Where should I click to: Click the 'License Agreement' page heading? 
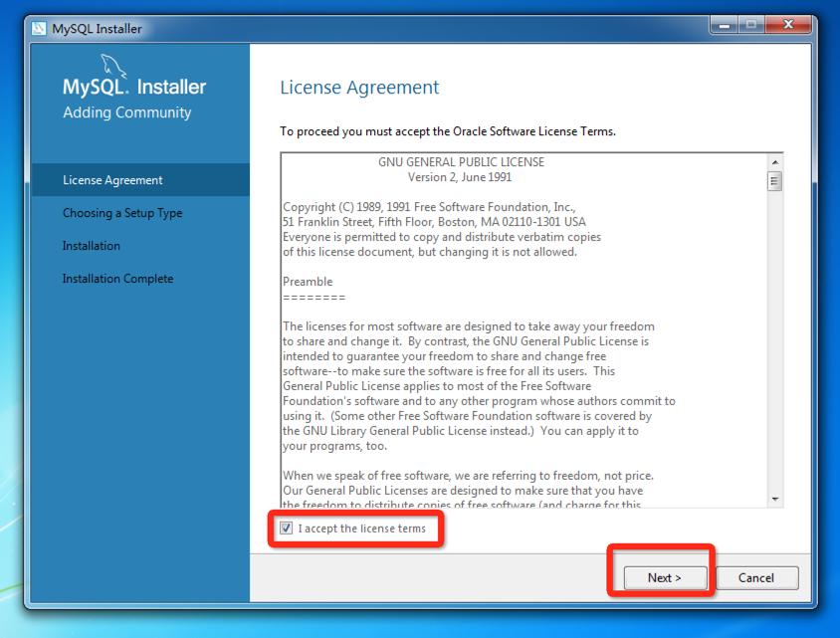(360, 88)
